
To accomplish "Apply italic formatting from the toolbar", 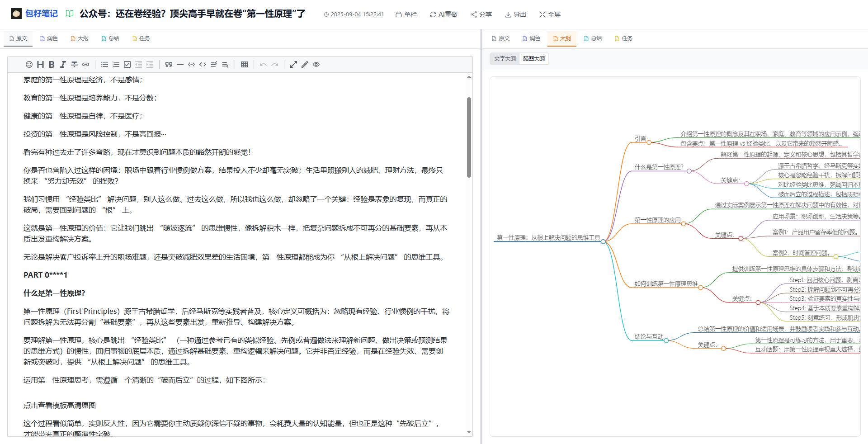I will pyautogui.click(x=63, y=65).
